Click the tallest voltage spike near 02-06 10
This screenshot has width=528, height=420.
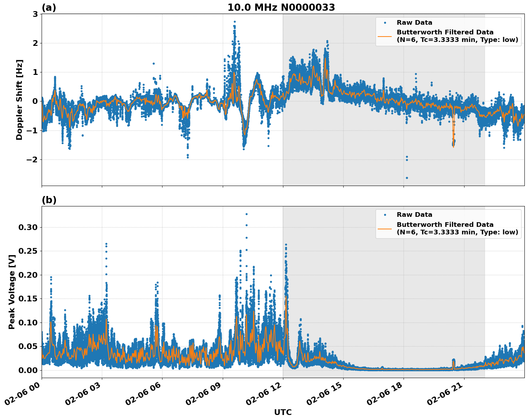[x=246, y=214]
